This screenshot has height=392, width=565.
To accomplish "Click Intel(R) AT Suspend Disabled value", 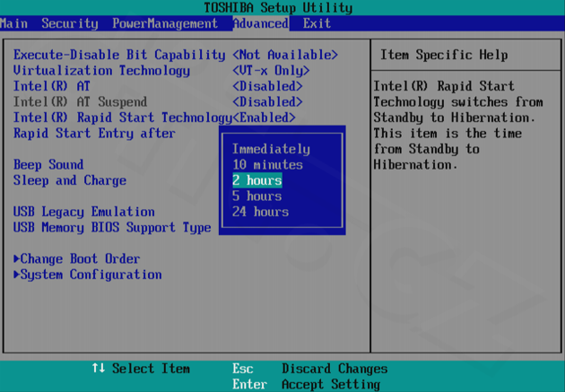I will point(267,101).
